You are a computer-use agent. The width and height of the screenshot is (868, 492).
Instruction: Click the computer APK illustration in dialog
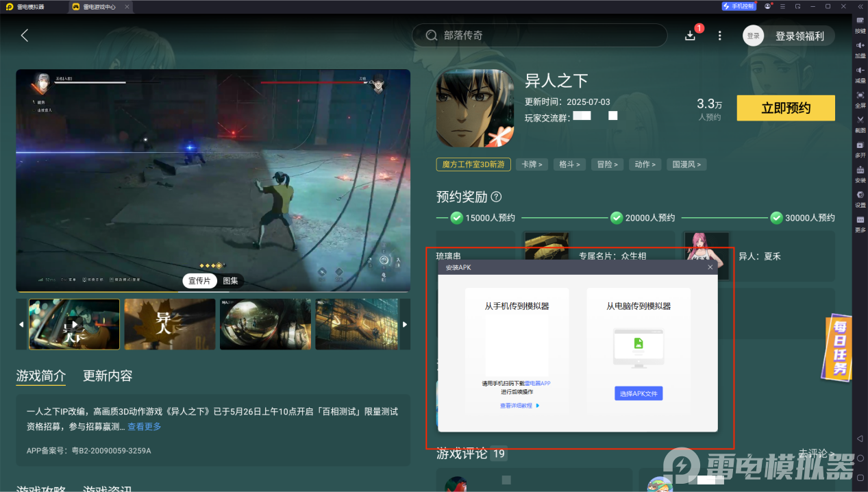(x=638, y=349)
